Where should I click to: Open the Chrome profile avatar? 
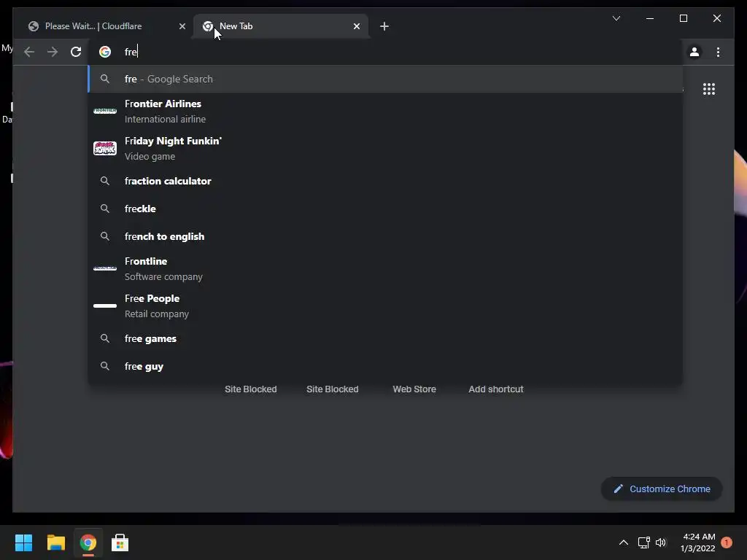click(694, 52)
